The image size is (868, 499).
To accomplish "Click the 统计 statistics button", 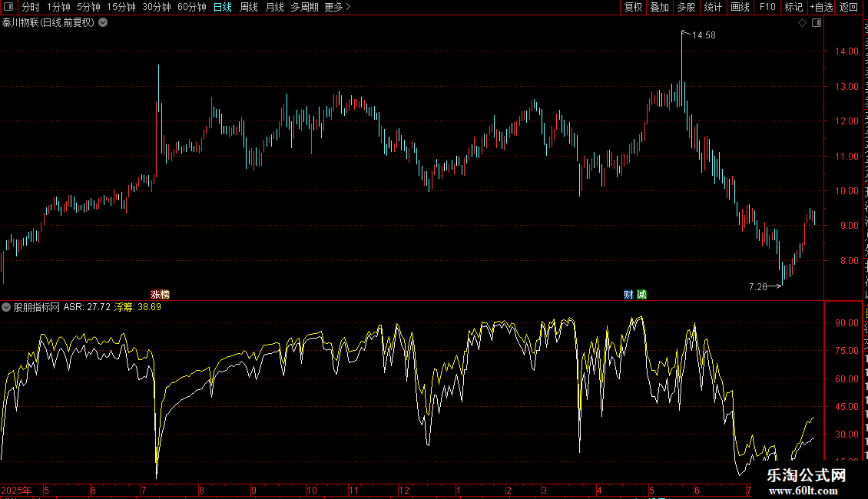I will (x=712, y=7).
